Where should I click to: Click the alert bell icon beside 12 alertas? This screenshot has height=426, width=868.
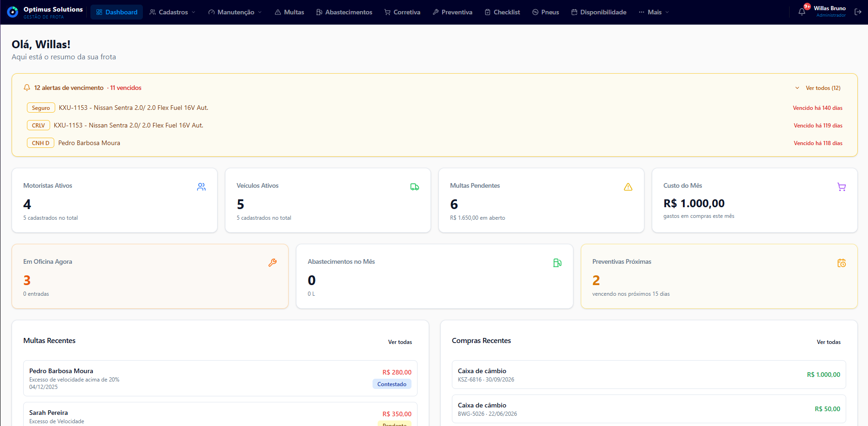click(x=27, y=88)
